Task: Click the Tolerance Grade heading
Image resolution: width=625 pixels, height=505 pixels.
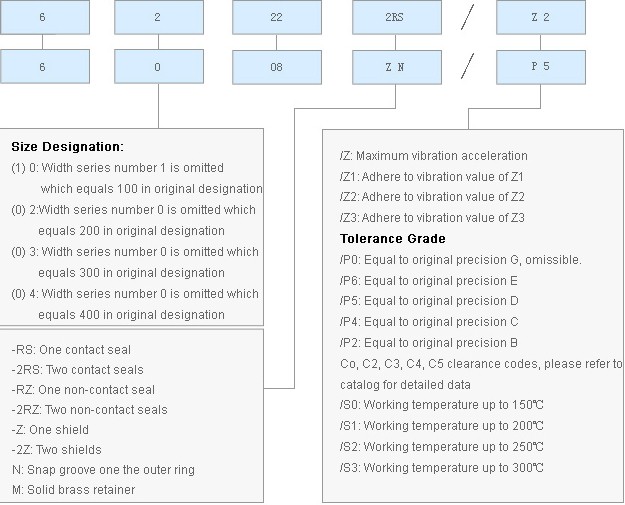Action: 393,238
